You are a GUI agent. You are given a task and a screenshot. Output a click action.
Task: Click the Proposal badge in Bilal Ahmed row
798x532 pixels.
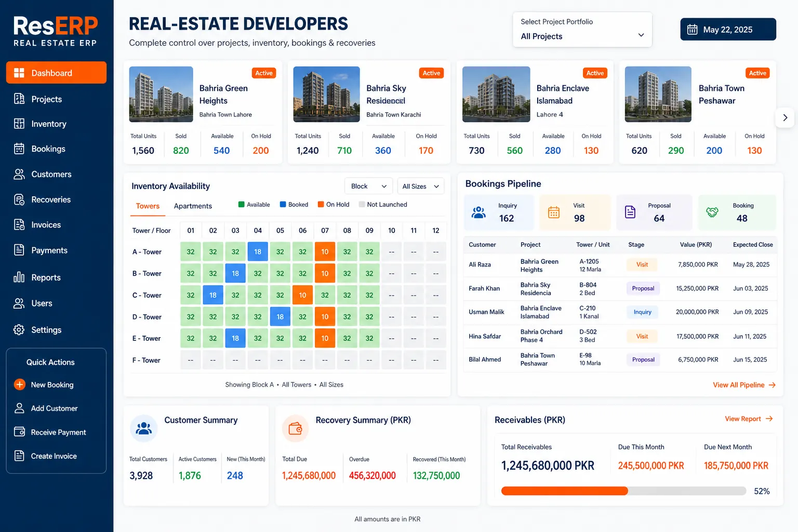(643, 360)
